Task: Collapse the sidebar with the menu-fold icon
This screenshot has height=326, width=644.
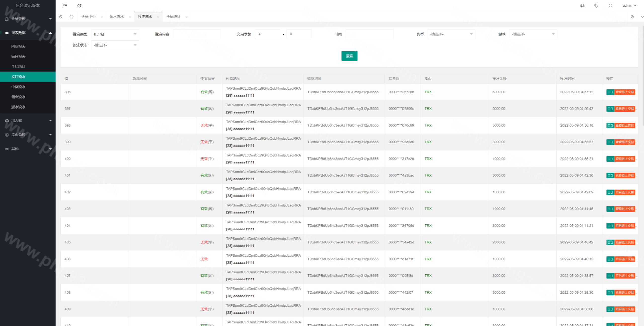Action: (x=65, y=6)
